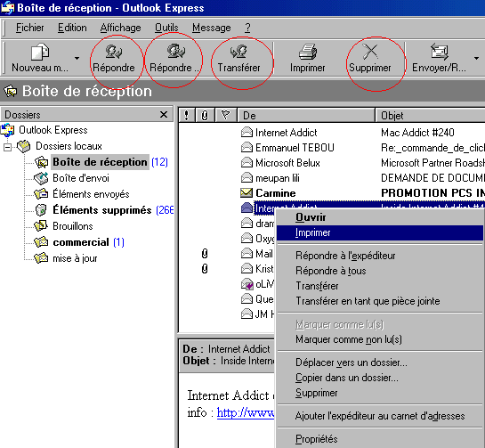
Task: Choose Répondre à tous in context menu
Action: point(379,271)
